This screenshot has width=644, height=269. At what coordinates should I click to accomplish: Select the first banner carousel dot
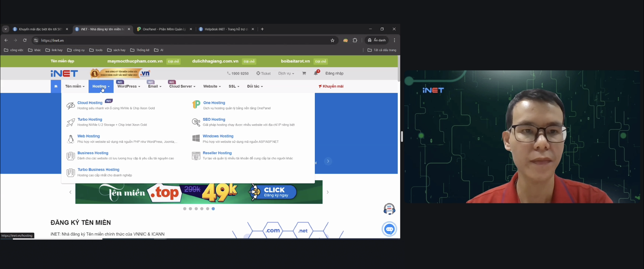[185, 209]
